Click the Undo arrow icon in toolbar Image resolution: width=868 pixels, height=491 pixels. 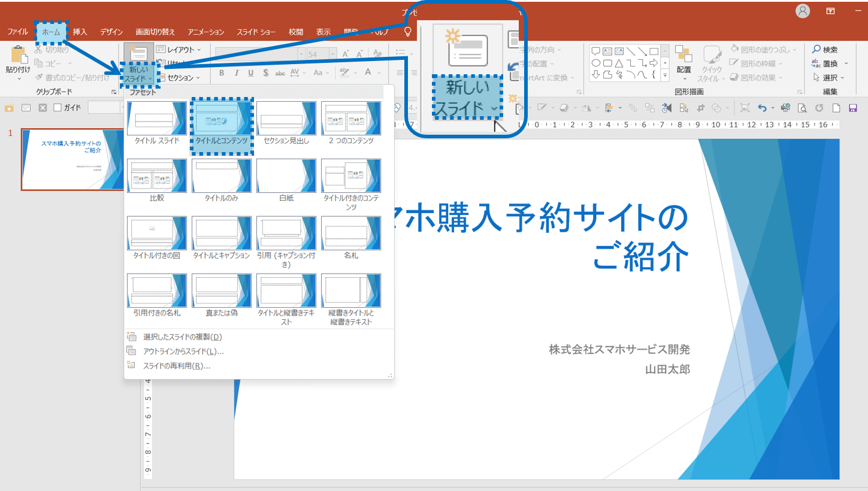click(x=762, y=108)
